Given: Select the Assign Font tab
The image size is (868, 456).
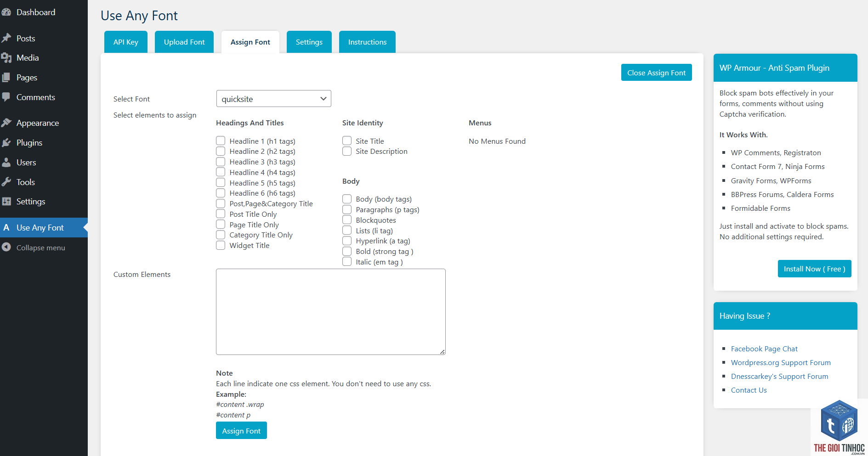Looking at the screenshot, I should (250, 42).
